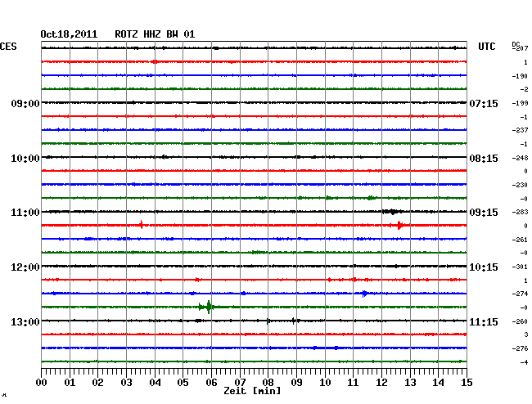Click the large green seismic event near minute 06
The height and width of the screenshot is (404, 532).
207,307
